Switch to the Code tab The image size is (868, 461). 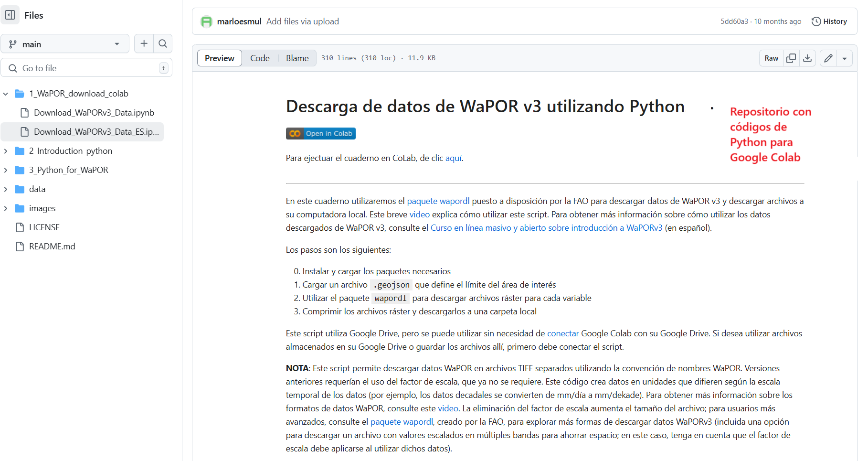coord(260,58)
